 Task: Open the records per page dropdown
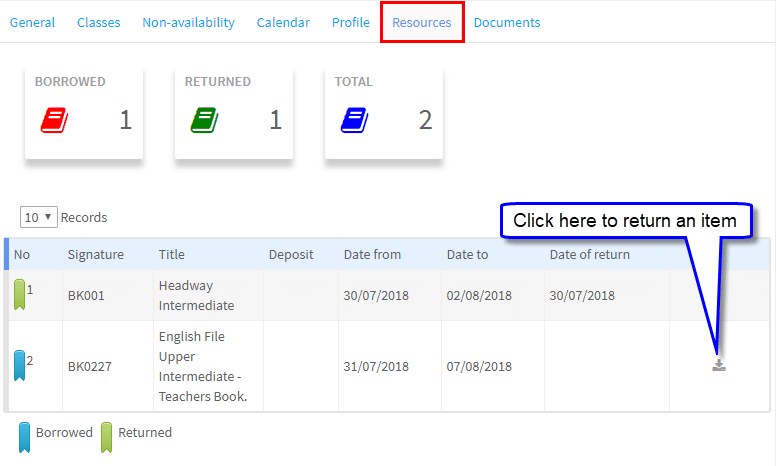click(x=39, y=217)
